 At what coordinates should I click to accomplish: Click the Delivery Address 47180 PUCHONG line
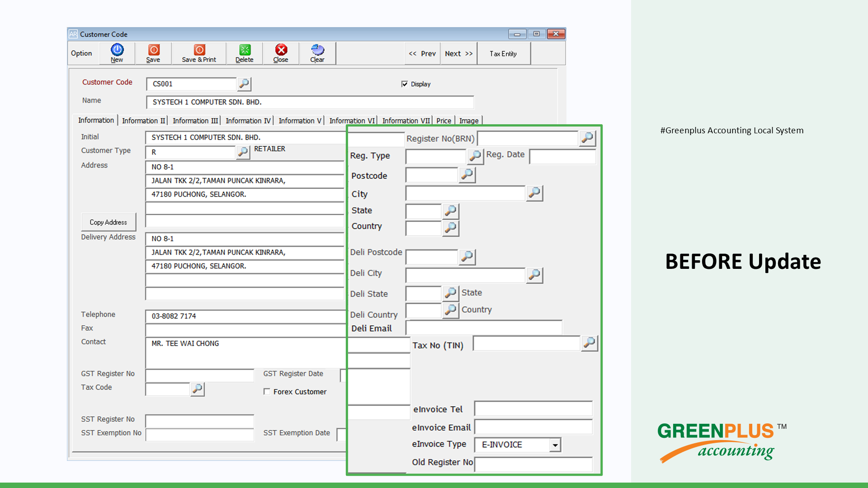[245, 266]
